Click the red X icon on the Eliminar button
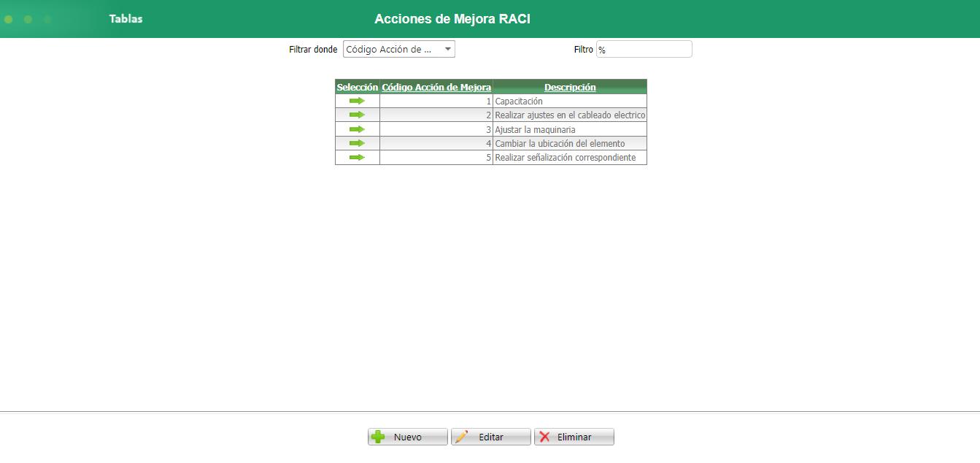The height and width of the screenshot is (463, 980). [545, 436]
